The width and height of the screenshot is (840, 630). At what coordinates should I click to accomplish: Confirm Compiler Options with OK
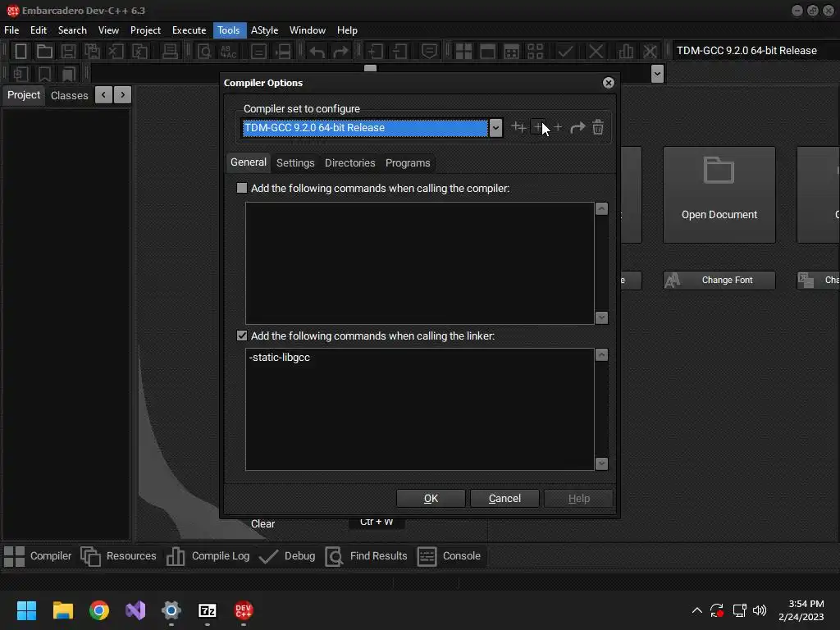click(431, 498)
